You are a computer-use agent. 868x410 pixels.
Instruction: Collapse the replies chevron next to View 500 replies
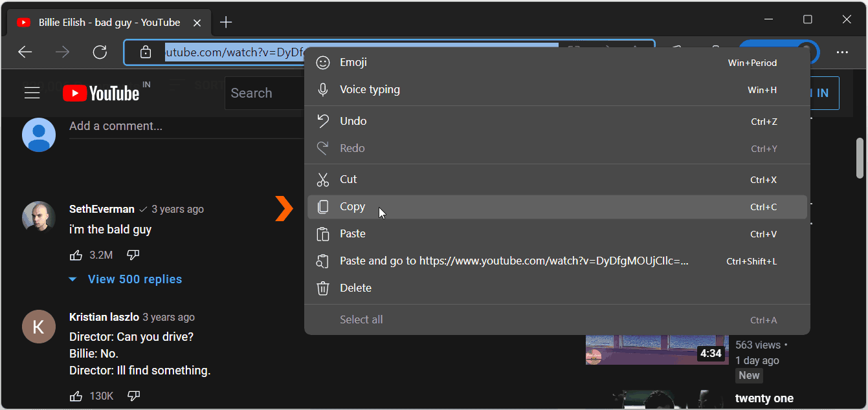[x=72, y=279]
